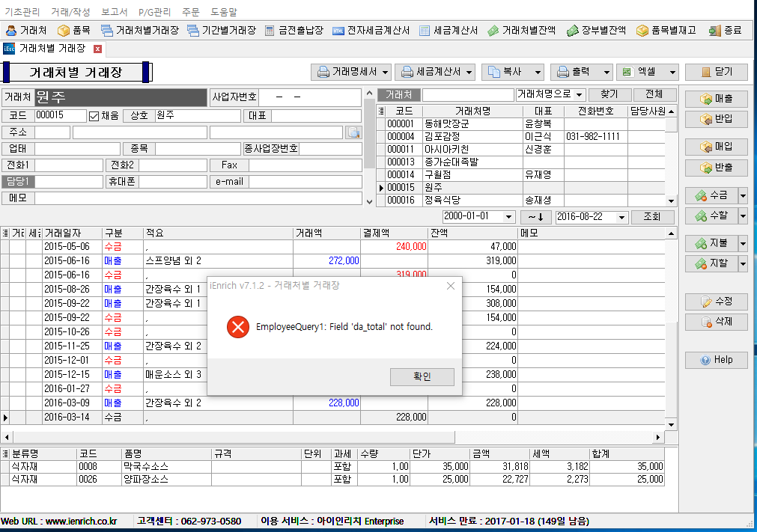
Task: Open 품목 from the top toolbar
Action: pyautogui.click(x=74, y=31)
